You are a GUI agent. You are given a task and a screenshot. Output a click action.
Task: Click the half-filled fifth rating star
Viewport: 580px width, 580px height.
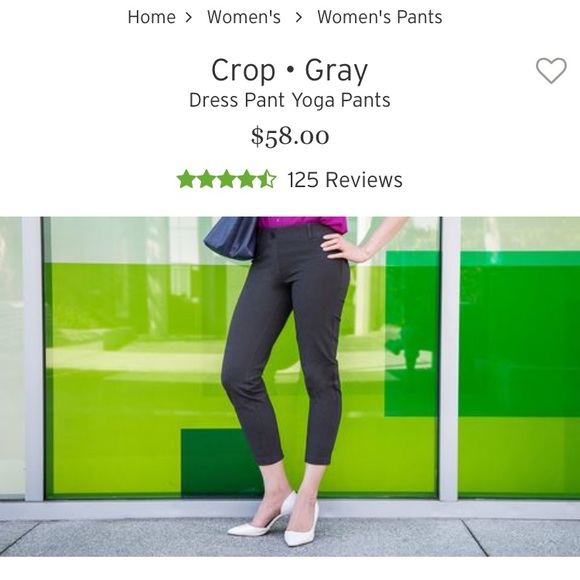[266, 179]
